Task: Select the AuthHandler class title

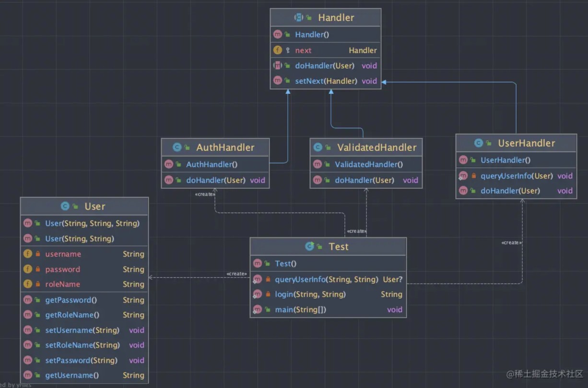Action: coord(225,148)
